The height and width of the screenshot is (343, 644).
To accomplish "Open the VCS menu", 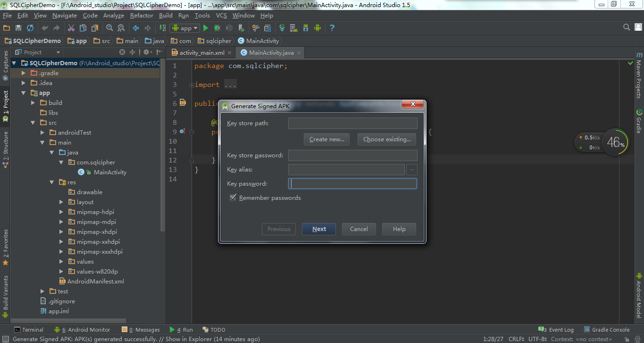I will point(221,16).
